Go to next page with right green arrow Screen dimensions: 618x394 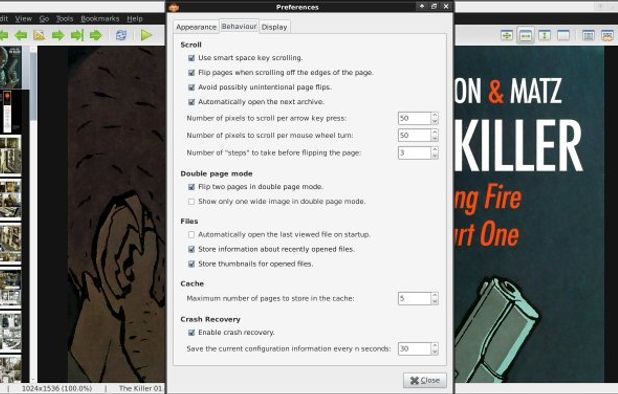[58, 35]
